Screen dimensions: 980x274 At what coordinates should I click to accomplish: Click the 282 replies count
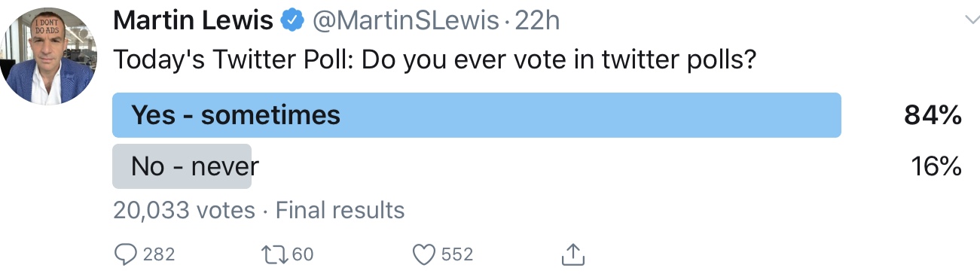158,254
